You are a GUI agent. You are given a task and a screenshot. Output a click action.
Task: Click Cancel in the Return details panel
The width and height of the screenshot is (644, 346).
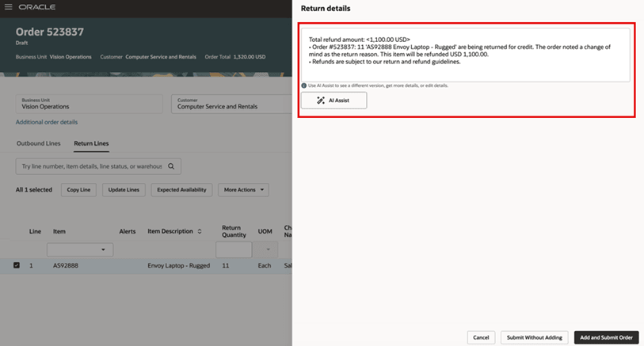click(x=481, y=337)
